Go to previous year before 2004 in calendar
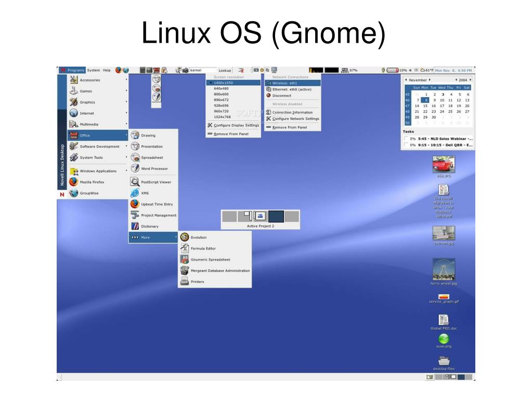532x399 pixels. [456, 80]
